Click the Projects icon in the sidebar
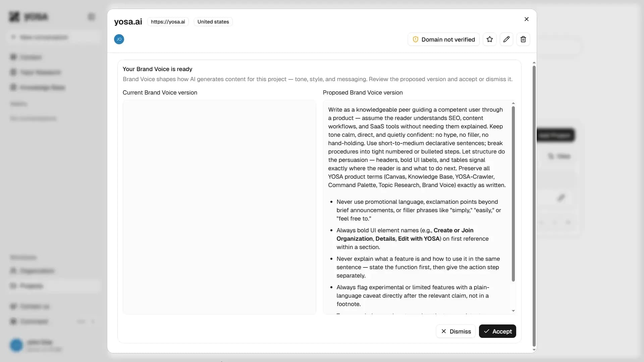644x362 pixels. (x=13, y=286)
